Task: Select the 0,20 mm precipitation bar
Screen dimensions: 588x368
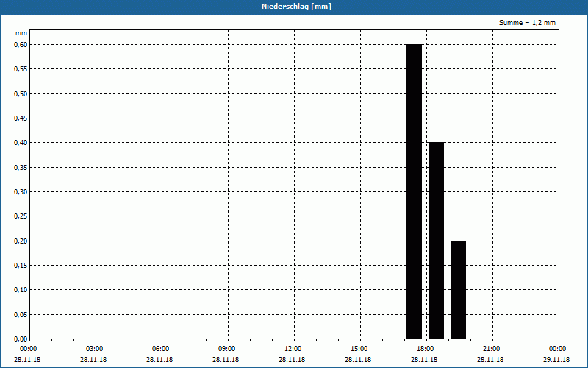Action: pos(458,289)
